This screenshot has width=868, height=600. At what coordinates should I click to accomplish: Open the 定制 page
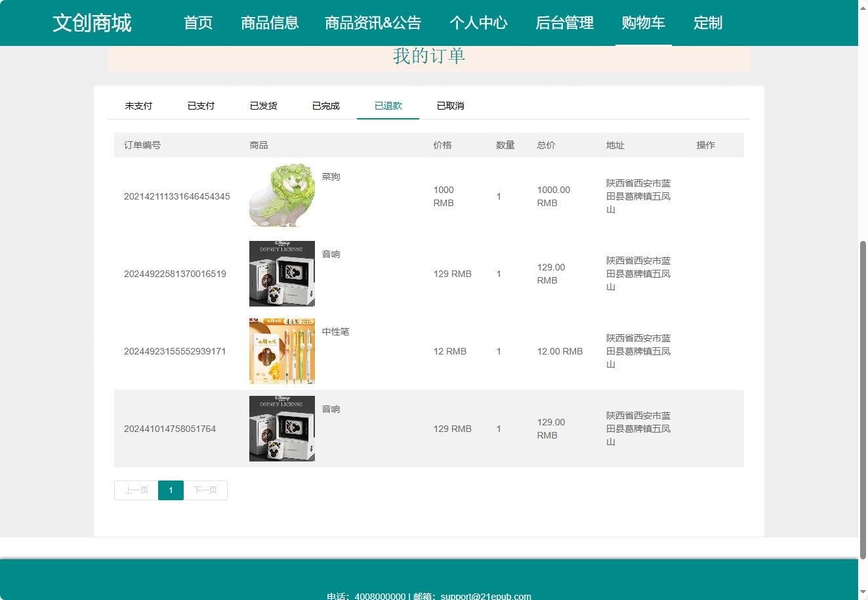pyautogui.click(x=708, y=23)
